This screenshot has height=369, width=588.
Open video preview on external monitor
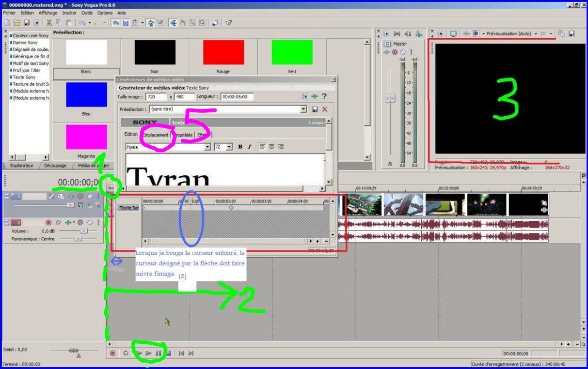coord(453,33)
